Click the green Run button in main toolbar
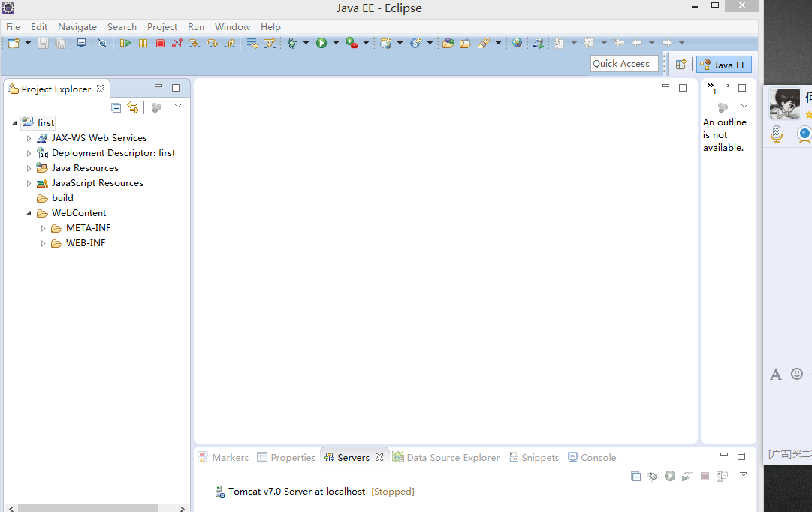The image size is (812, 512). 321,43
